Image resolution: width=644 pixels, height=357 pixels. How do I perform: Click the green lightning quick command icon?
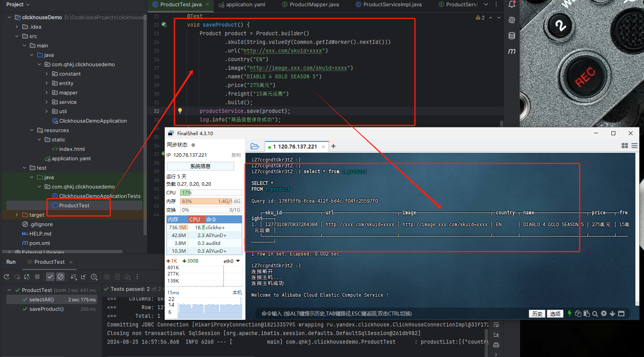(x=569, y=314)
